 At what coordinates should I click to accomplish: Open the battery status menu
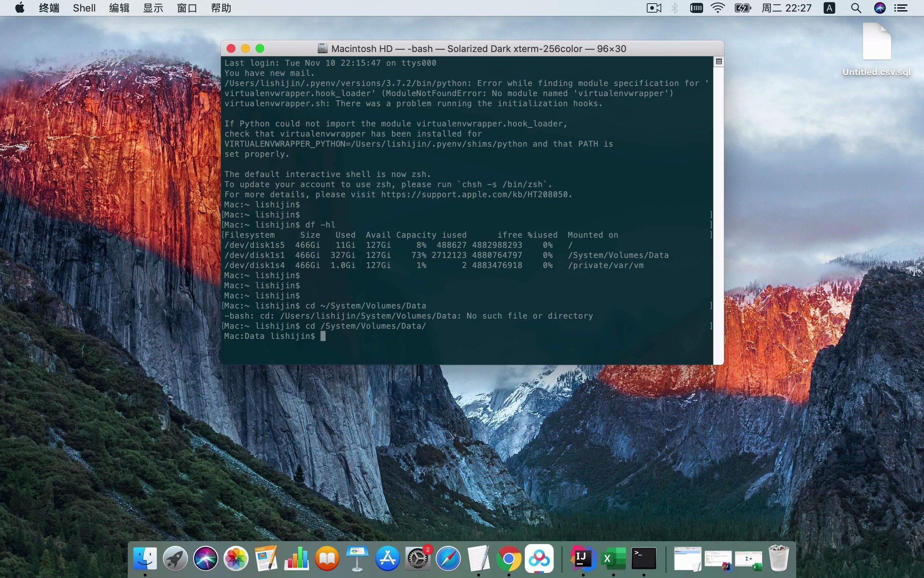743,8
